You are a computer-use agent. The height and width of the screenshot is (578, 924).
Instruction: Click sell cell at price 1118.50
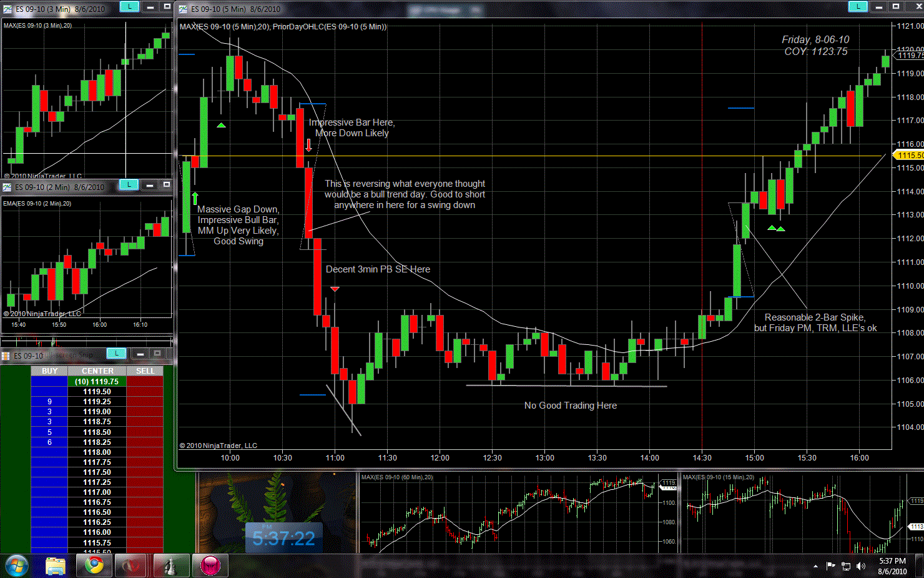pyautogui.click(x=145, y=432)
